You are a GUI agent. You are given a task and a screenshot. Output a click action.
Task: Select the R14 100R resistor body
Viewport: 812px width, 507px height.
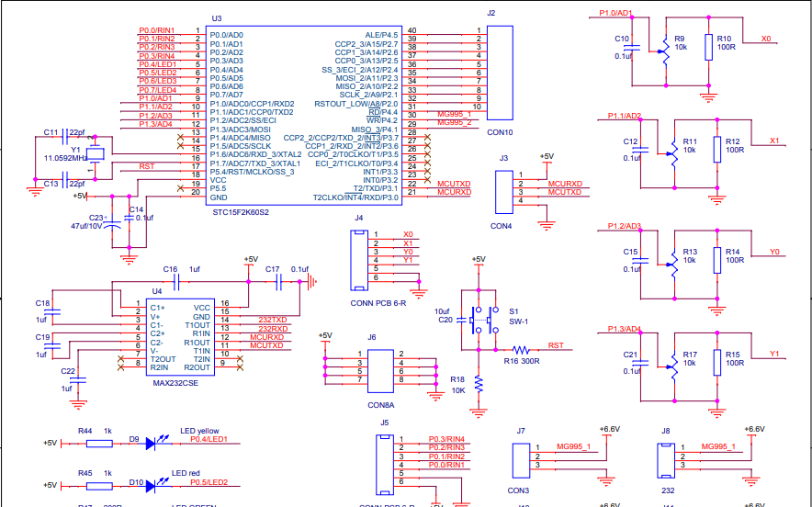716,260
